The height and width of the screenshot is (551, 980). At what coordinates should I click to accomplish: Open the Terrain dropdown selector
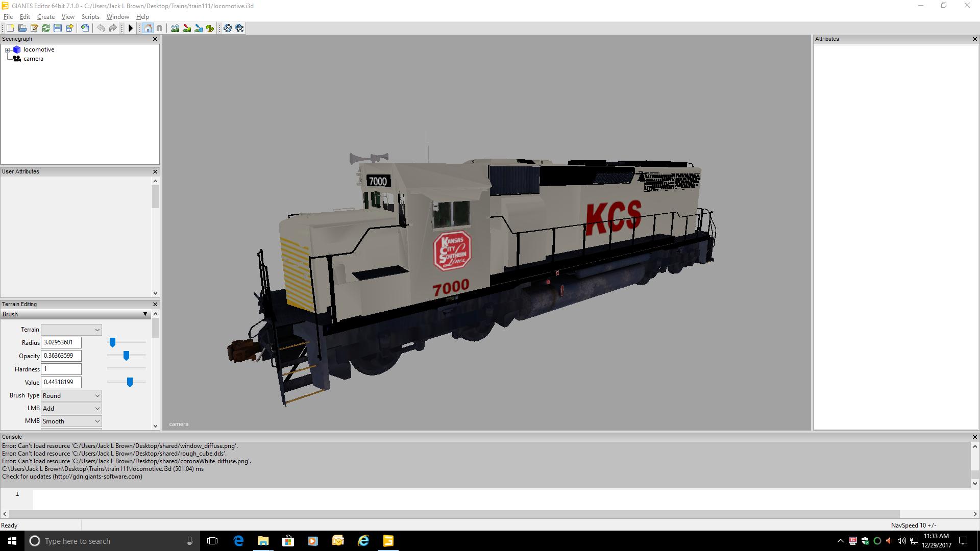pyautogui.click(x=70, y=330)
